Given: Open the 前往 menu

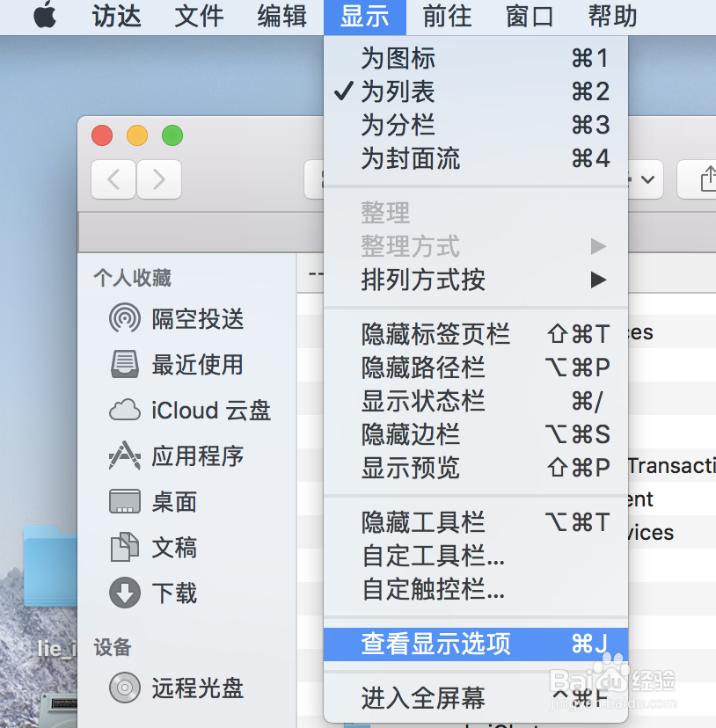Looking at the screenshot, I should coord(447,17).
